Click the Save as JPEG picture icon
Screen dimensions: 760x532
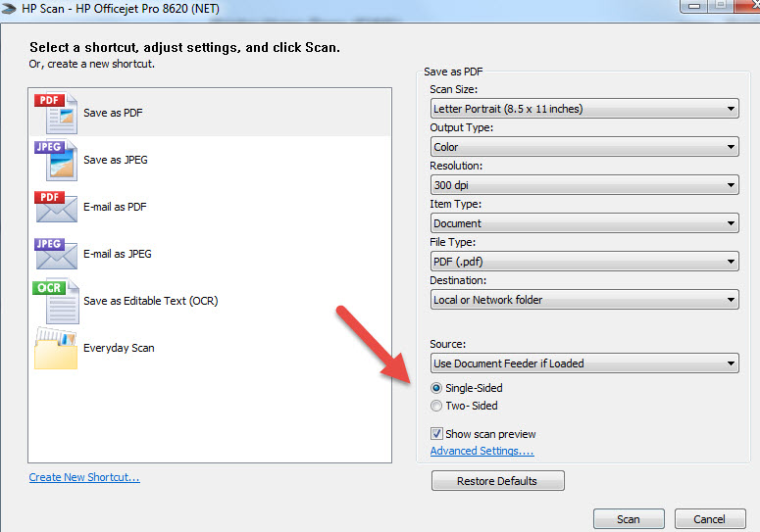tap(56, 160)
